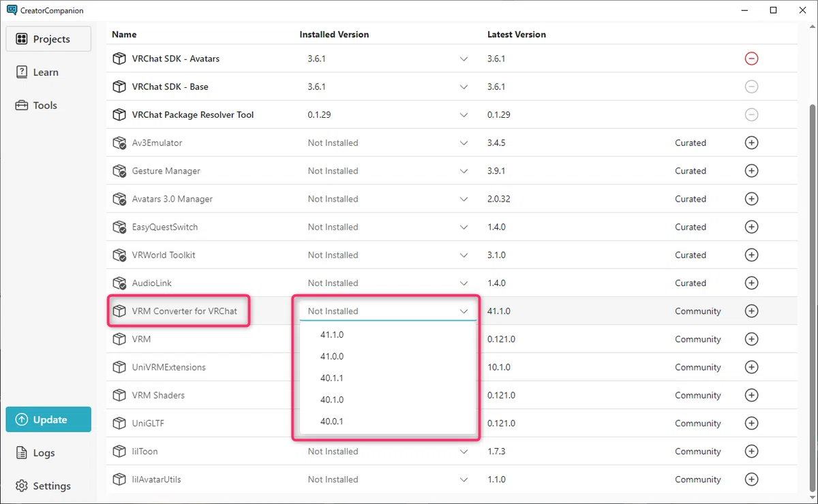Add the Avatars 3.0 Manager package
Image resolution: width=818 pixels, height=504 pixels.
751,199
